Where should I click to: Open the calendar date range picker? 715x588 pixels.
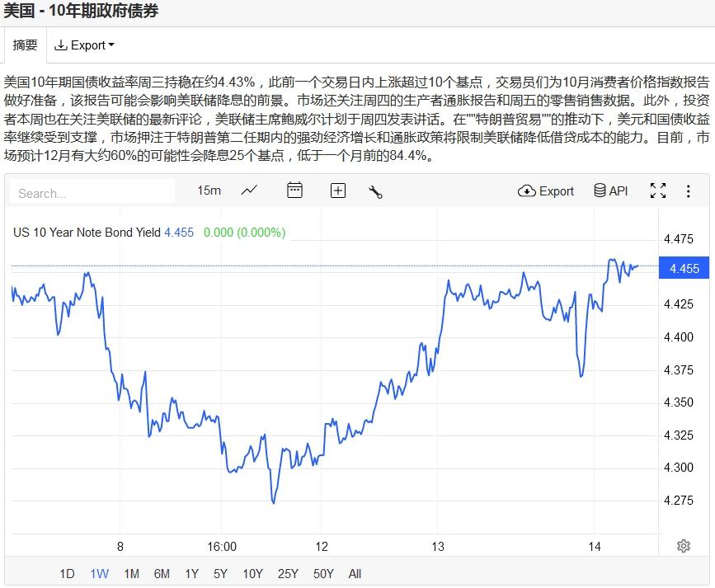294,191
